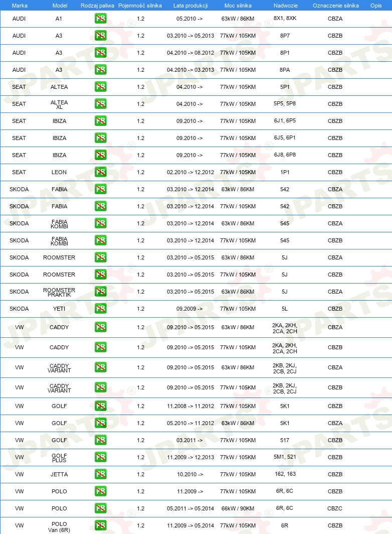Image resolution: width=392 pixels, height=534 pixels.
Task: Click the Opis column header
Action: click(x=376, y=6)
